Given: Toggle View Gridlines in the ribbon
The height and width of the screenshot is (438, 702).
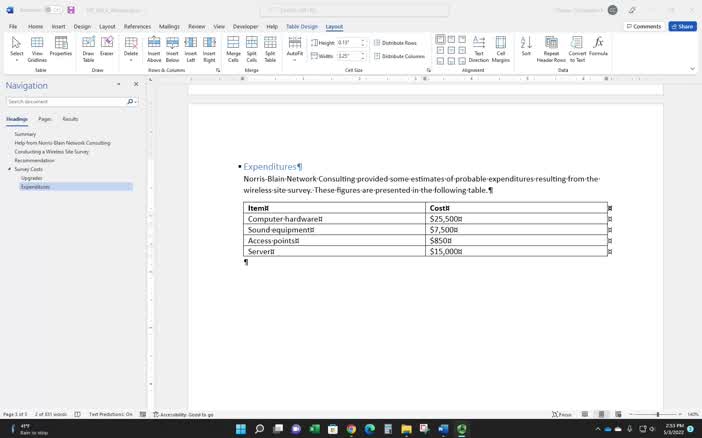Looking at the screenshot, I should click(37, 48).
